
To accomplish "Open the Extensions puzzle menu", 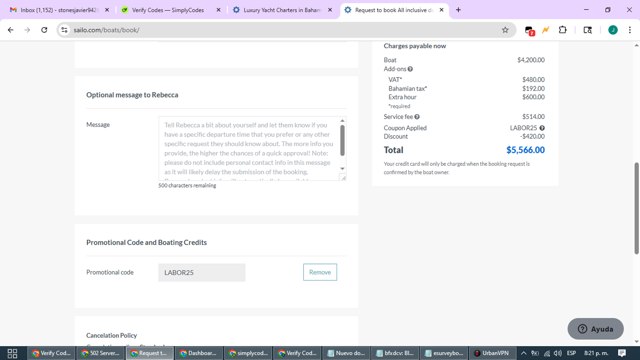I will click(562, 30).
